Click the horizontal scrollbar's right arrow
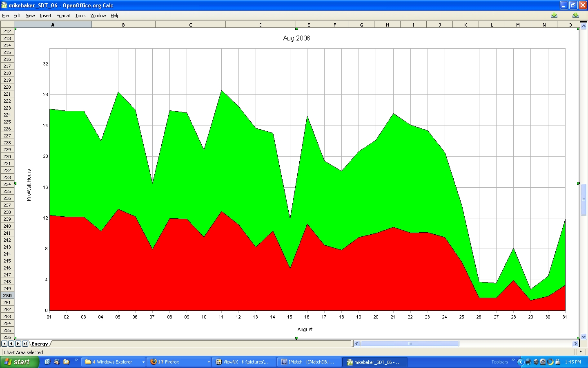 point(575,344)
